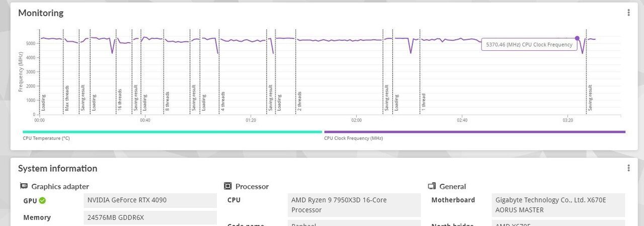Click the teal CPU Temperature legend bar
Screen dimensions: 644x226
(172, 132)
